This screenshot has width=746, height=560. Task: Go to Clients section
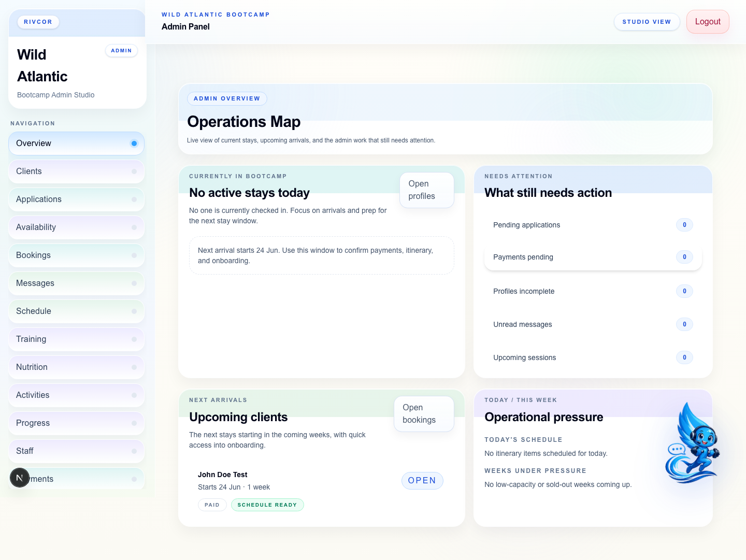pyautogui.click(x=76, y=171)
